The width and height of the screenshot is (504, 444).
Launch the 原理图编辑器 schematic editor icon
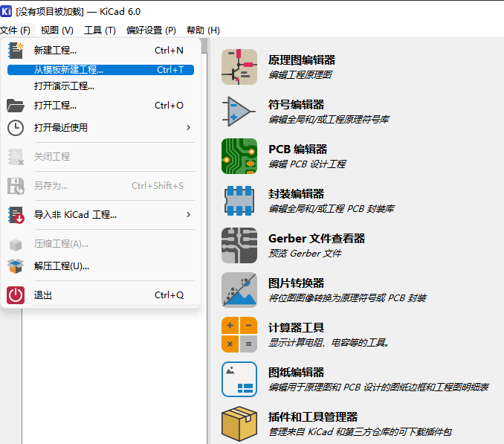(239, 67)
